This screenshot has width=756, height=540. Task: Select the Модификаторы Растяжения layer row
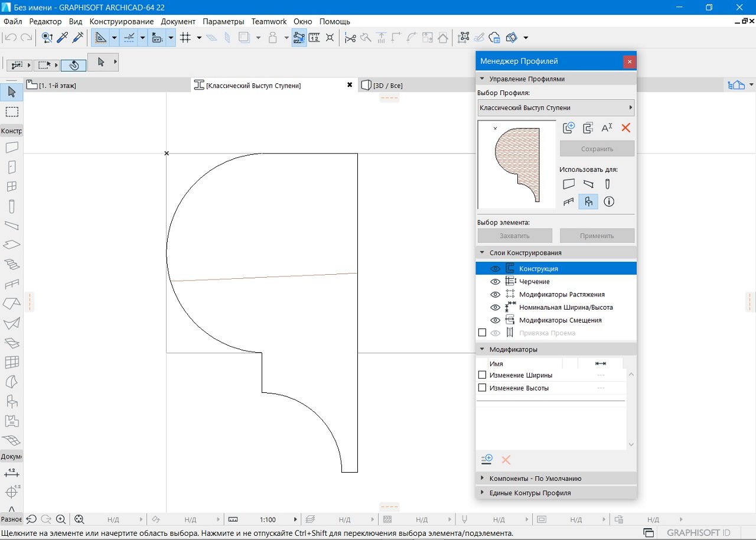(x=561, y=294)
